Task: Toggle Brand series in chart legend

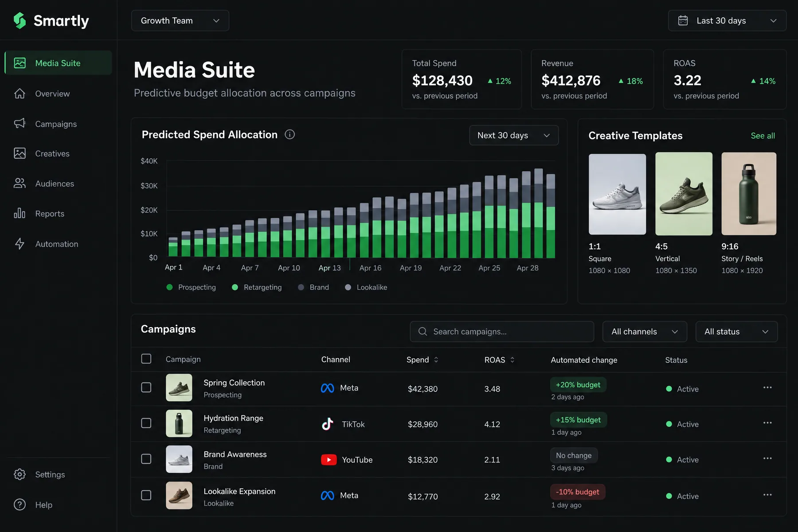Action: coord(313,287)
